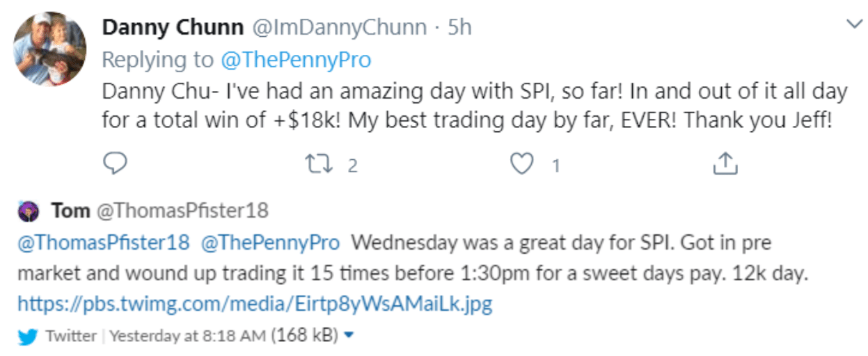Click the reply speech bubble icon
This screenshot has height=356, width=868.
coord(115,164)
